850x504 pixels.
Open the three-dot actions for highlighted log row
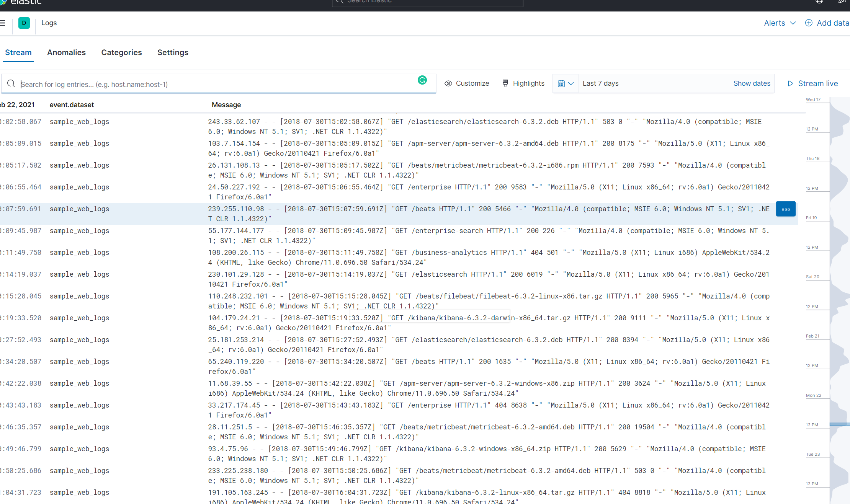coord(786,209)
